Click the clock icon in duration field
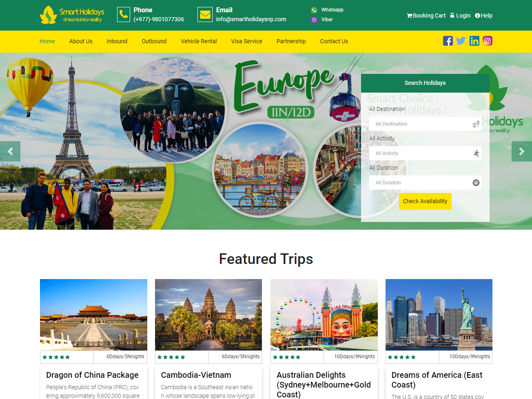Image resolution: width=532 pixels, height=399 pixels. (476, 183)
